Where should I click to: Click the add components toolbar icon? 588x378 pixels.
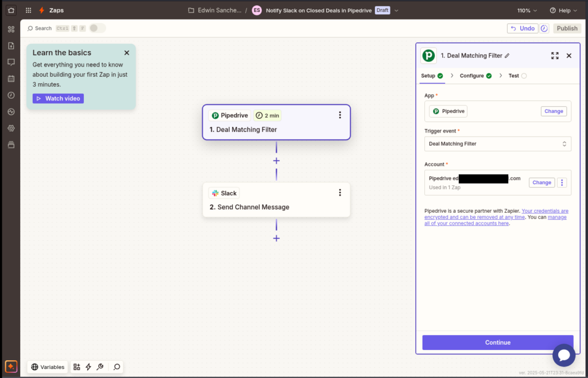click(76, 367)
